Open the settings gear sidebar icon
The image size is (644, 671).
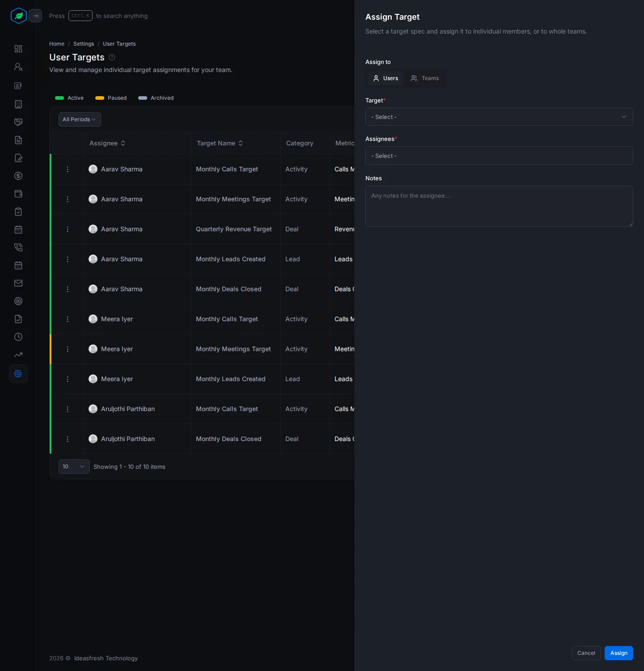18,374
